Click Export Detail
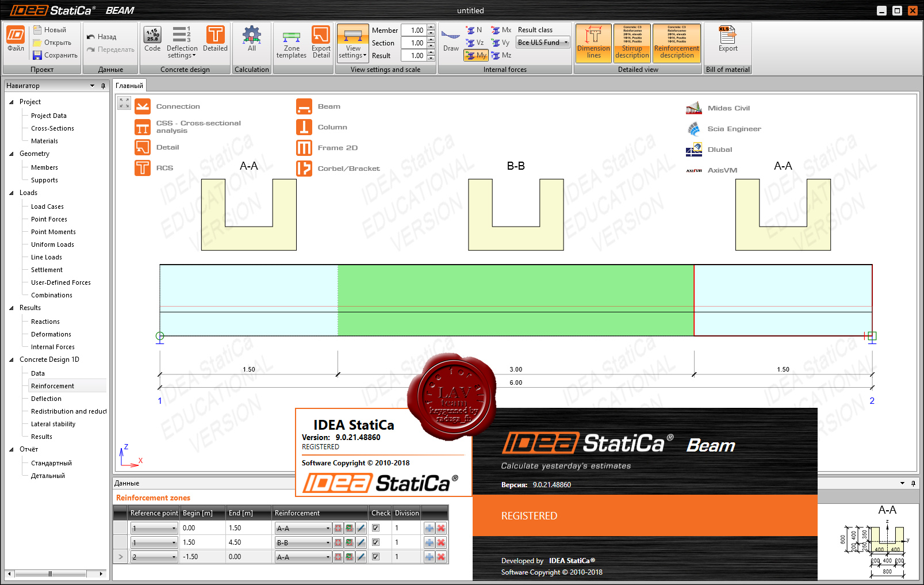Screen dimensions: 924x585 (321, 42)
